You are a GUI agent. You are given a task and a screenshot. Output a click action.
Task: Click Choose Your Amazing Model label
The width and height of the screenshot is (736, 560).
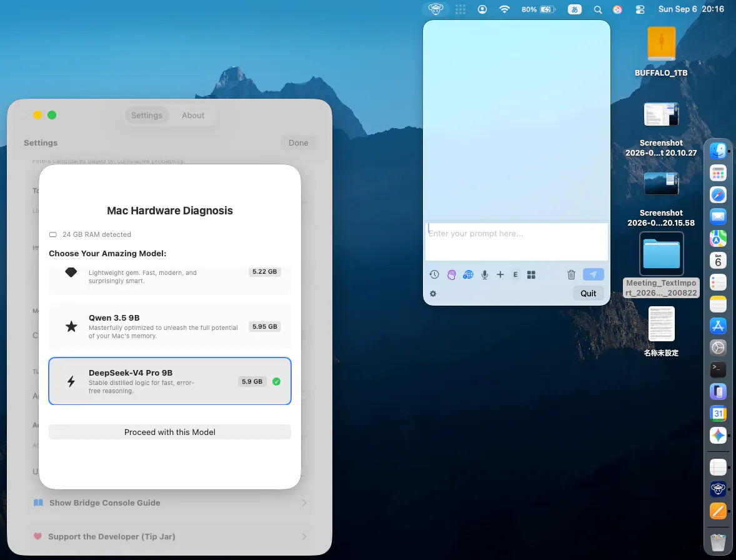tap(107, 254)
